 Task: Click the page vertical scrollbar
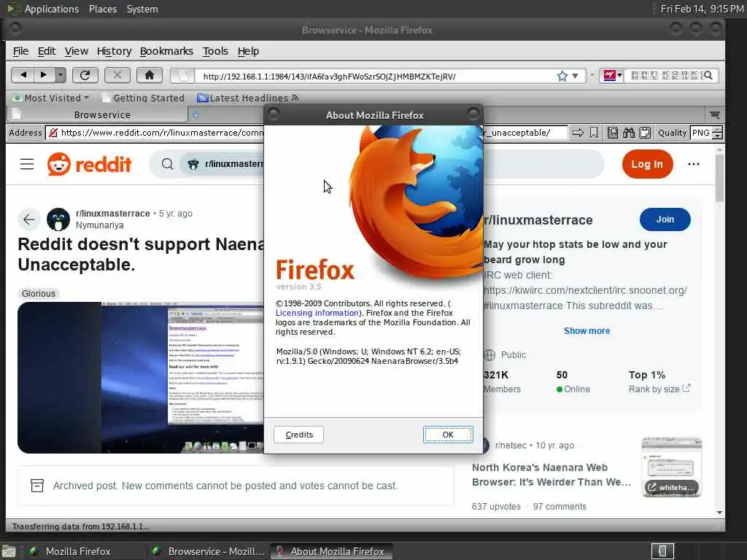(719, 332)
